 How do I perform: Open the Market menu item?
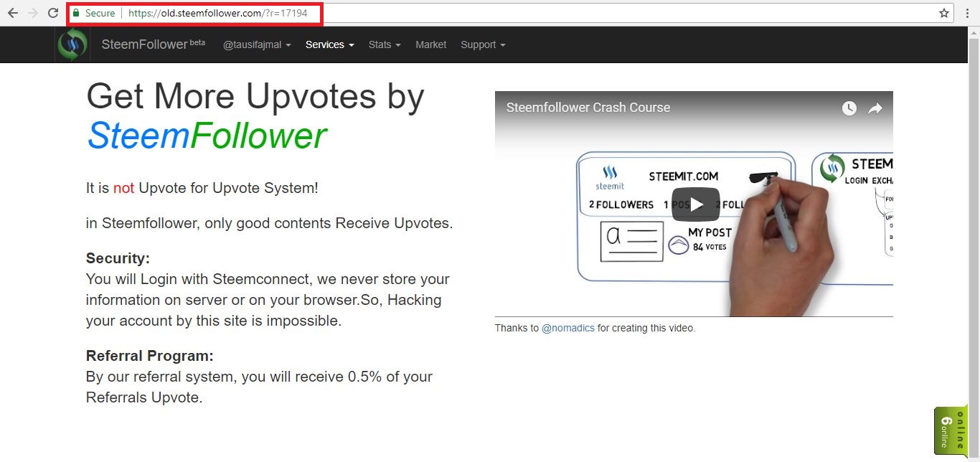[x=430, y=44]
